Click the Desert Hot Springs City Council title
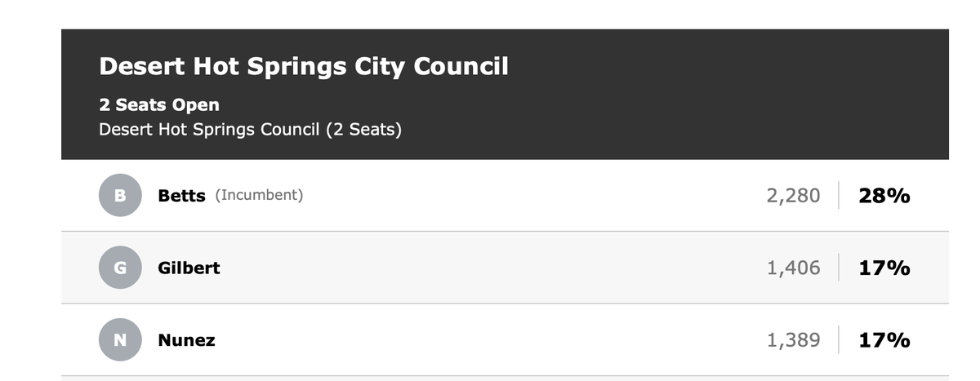This screenshot has height=381, width=980. click(303, 66)
